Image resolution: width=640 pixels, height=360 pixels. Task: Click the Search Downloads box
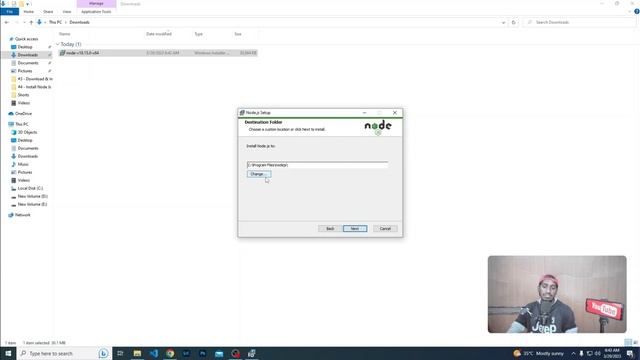(580, 22)
